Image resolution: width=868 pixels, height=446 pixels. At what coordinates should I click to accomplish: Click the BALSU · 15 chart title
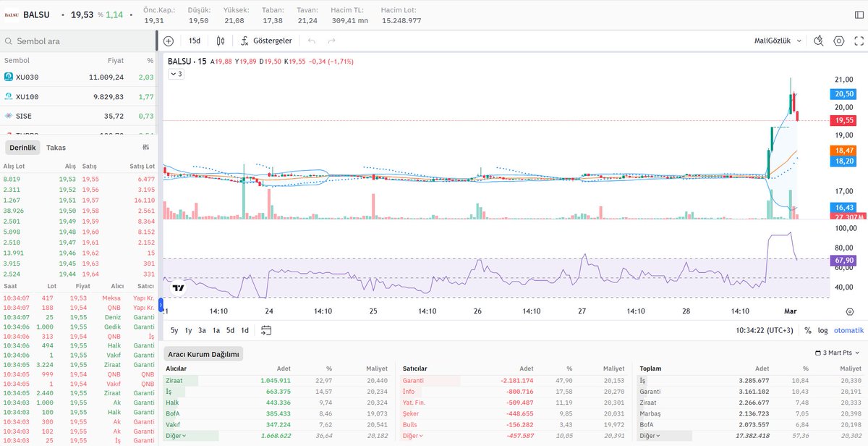pyautogui.click(x=186, y=62)
